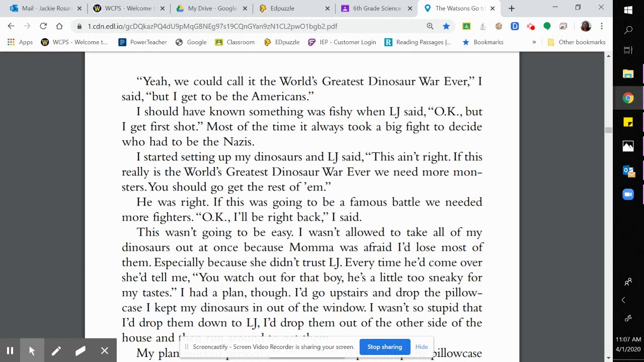Open a new browser tab

pos(512,9)
